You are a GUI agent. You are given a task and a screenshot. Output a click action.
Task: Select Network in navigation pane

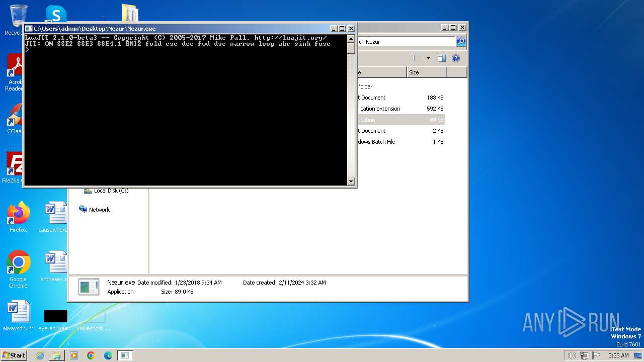(x=95, y=210)
